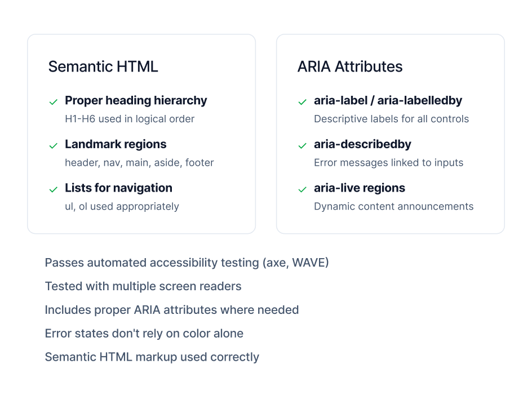Select the ARIA Attributes card heading
The image size is (532, 399).
[350, 66]
